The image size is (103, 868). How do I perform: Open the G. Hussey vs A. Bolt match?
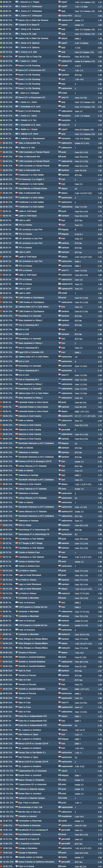(x=27, y=52)
